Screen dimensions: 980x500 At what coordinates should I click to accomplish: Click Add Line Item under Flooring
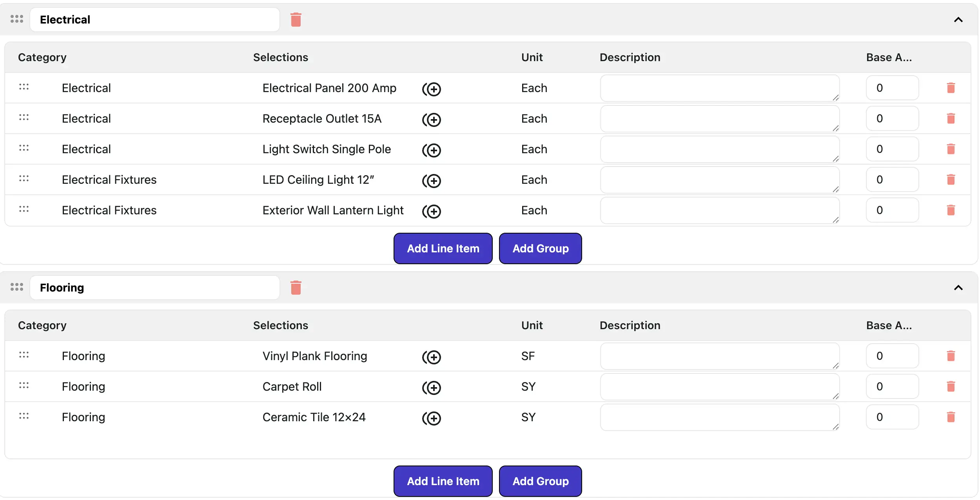click(443, 481)
